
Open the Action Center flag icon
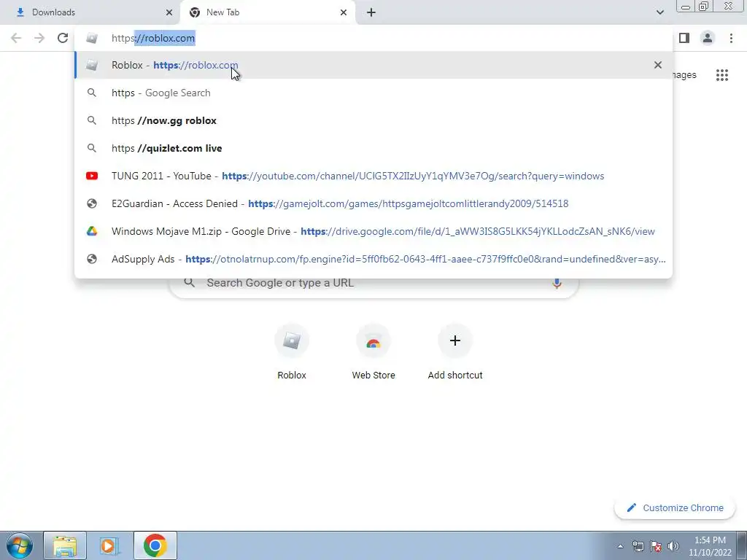(x=656, y=546)
